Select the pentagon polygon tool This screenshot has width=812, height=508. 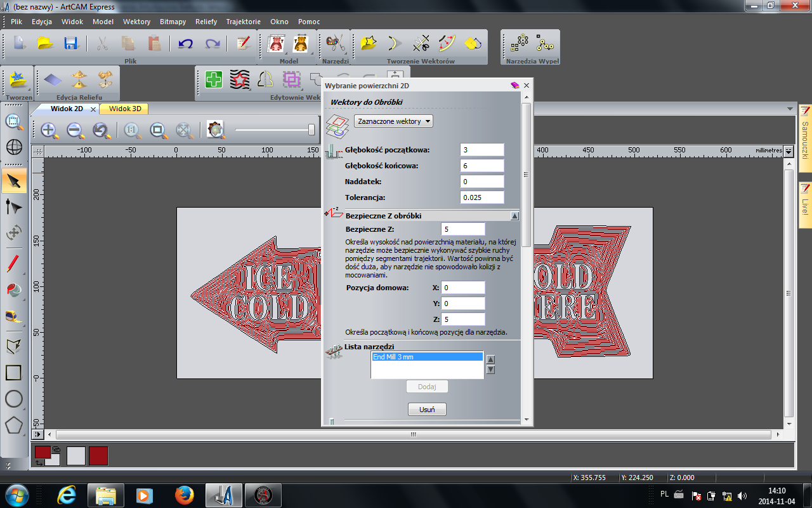pyautogui.click(x=14, y=425)
